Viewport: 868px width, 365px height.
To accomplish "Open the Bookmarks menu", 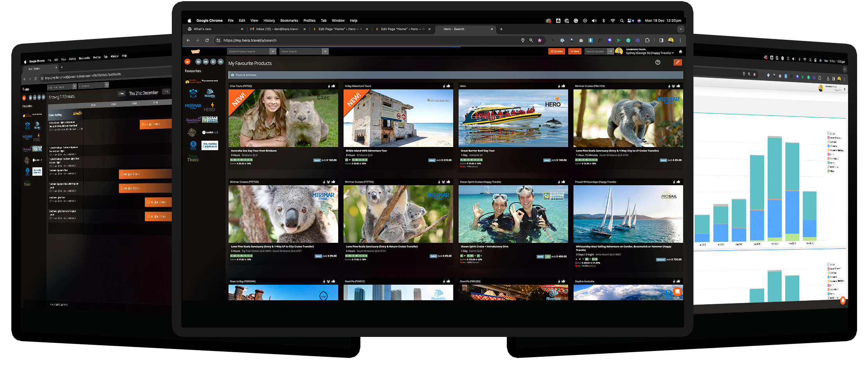I will click(x=289, y=21).
